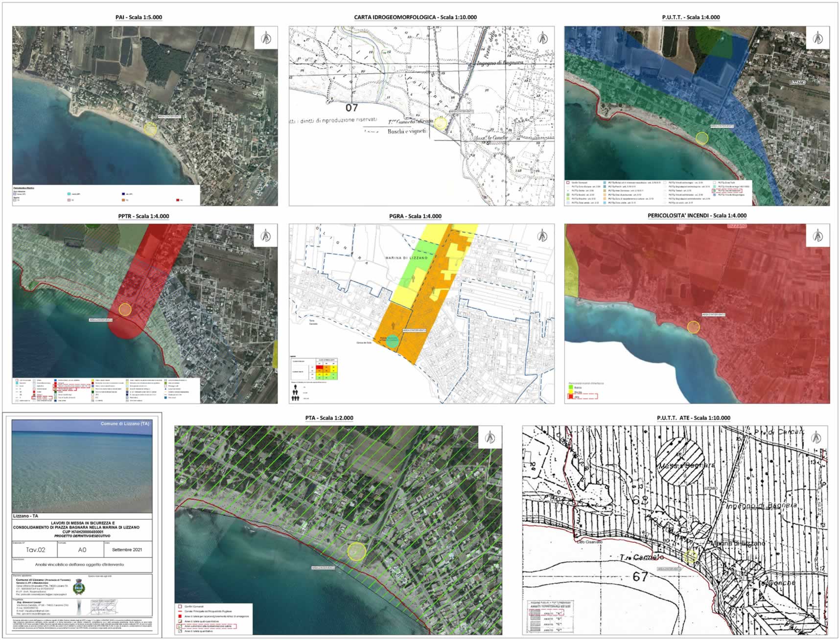The height and width of the screenshot is (640, 840).
Task: Click the Tav.02 field in the title block
Action: tap(36, 550)
